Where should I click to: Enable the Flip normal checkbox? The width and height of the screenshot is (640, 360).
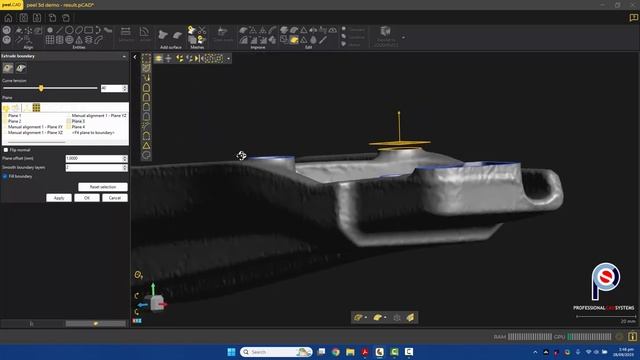coord(6,150)
